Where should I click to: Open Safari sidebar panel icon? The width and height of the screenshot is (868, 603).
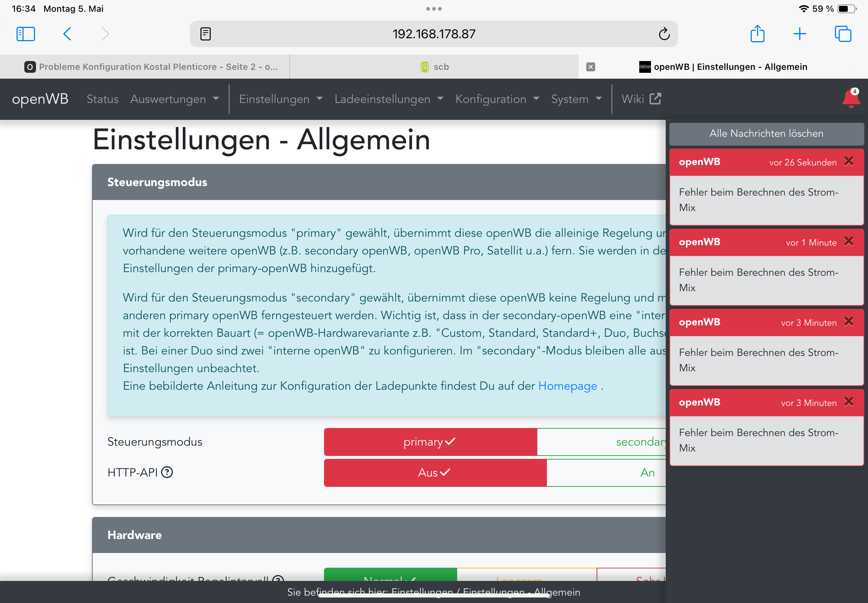[26, 34]
